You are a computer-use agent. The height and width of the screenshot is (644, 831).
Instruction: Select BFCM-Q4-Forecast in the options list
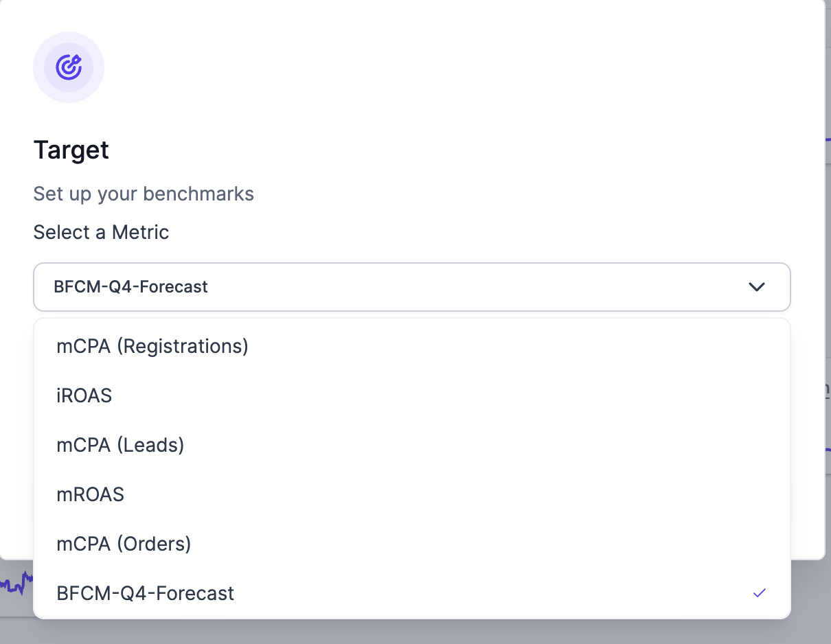click(x=146, y=593)
